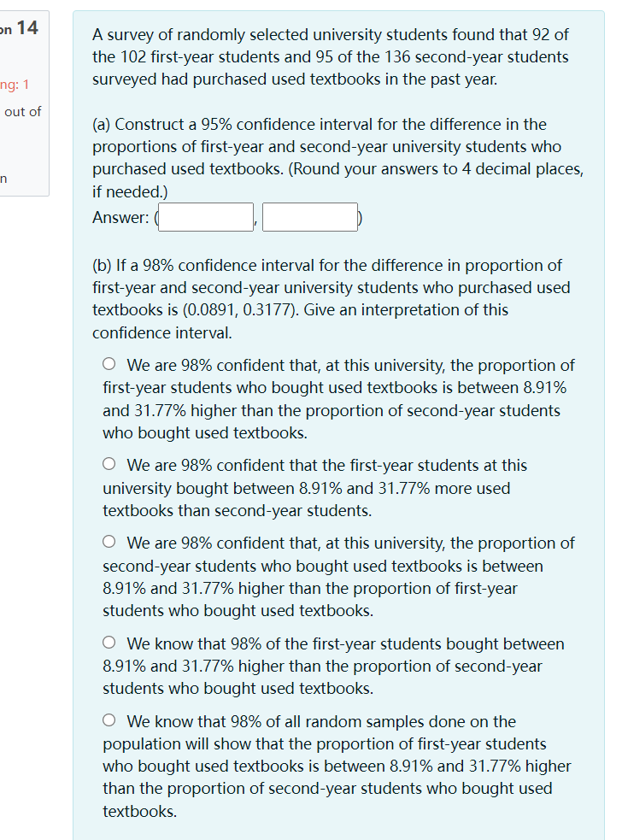
Task: Click inside the left parenthesis answer box
Action: point(205,215)
